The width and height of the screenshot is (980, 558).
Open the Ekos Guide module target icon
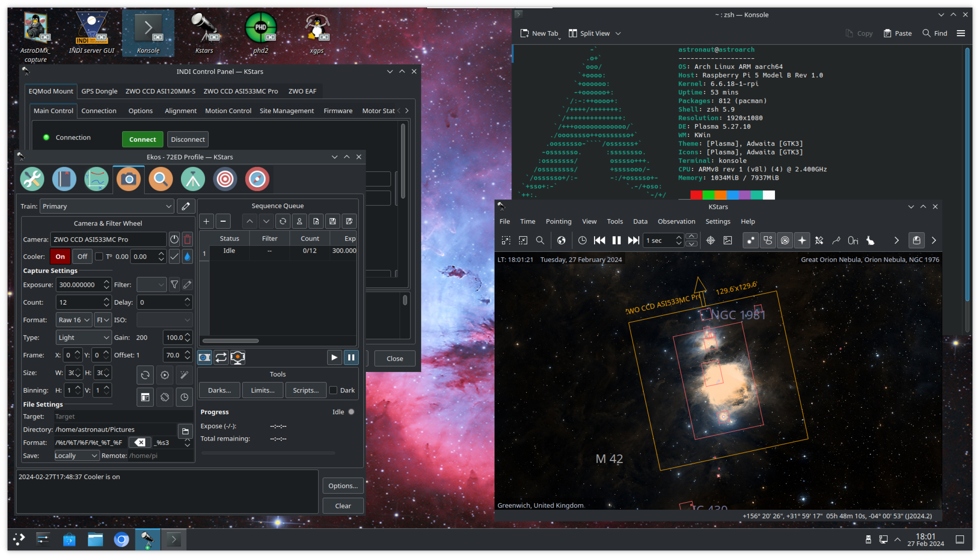click(225, 179)
